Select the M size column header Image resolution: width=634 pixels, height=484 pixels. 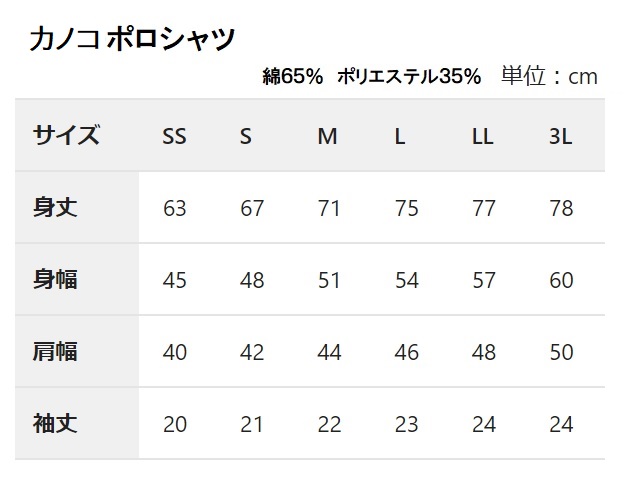point(327,136)
